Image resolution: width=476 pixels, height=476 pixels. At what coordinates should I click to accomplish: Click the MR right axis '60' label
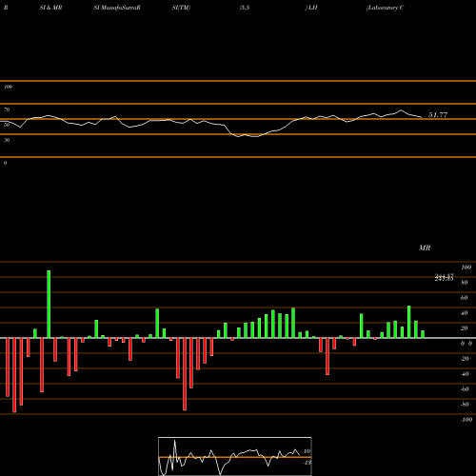pyautogui.click(x=464, y=298)
